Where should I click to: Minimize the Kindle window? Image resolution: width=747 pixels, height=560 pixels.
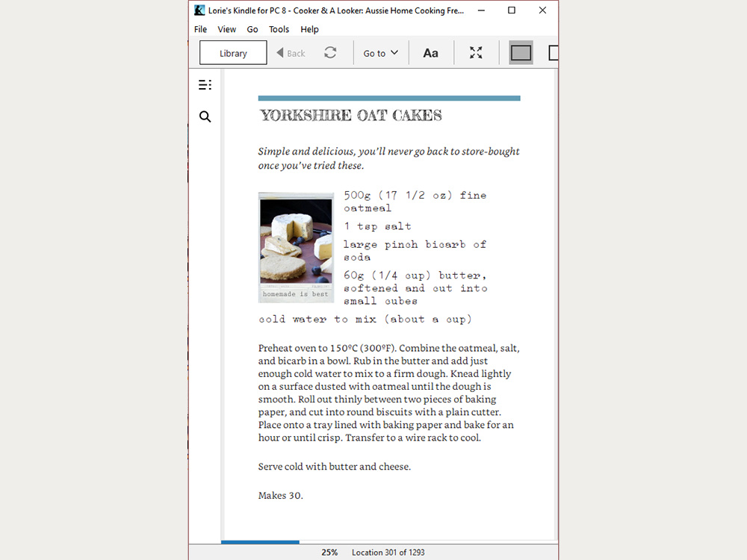(x=482, y=10)
